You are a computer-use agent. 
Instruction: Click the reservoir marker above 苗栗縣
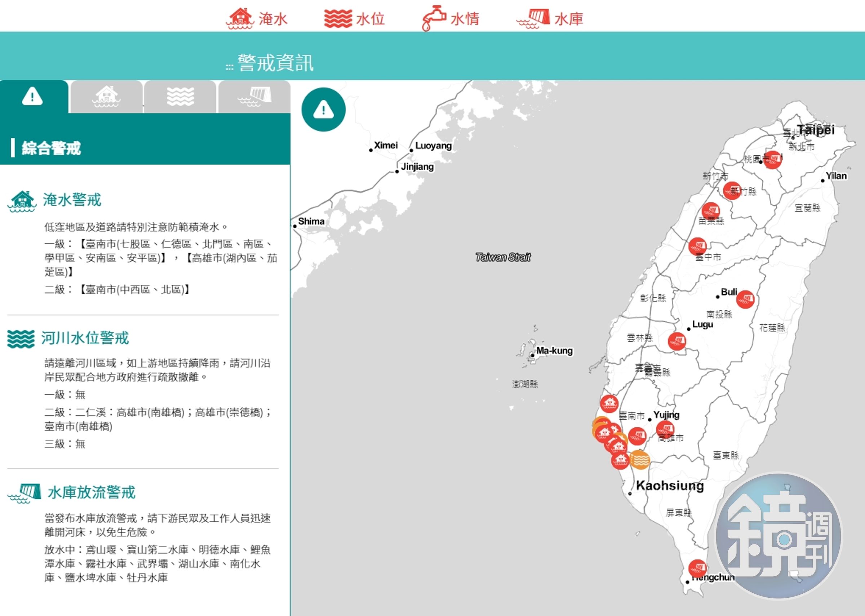(711, 211)
